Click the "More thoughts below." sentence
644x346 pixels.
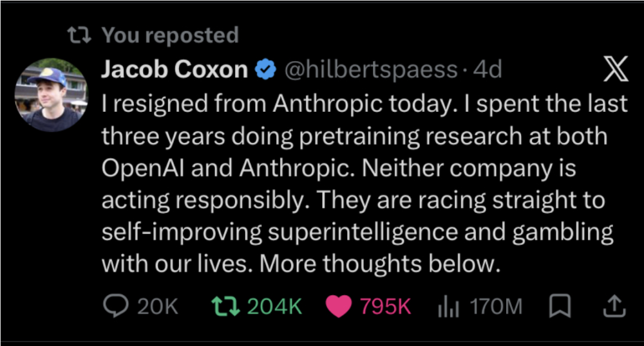click(380, 264)
